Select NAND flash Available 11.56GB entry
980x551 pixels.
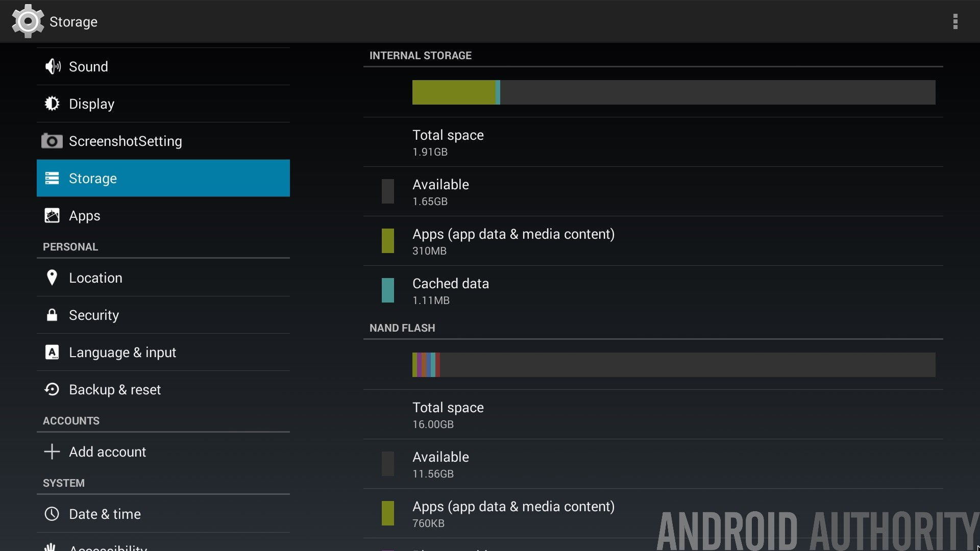440,464
